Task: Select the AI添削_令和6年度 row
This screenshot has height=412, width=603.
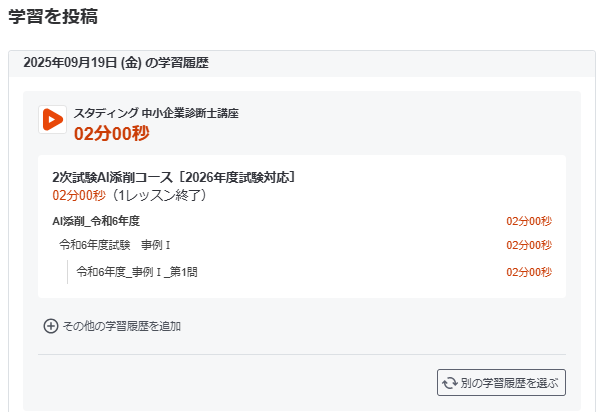Action: pyautogui.click(x=96, y=220)
